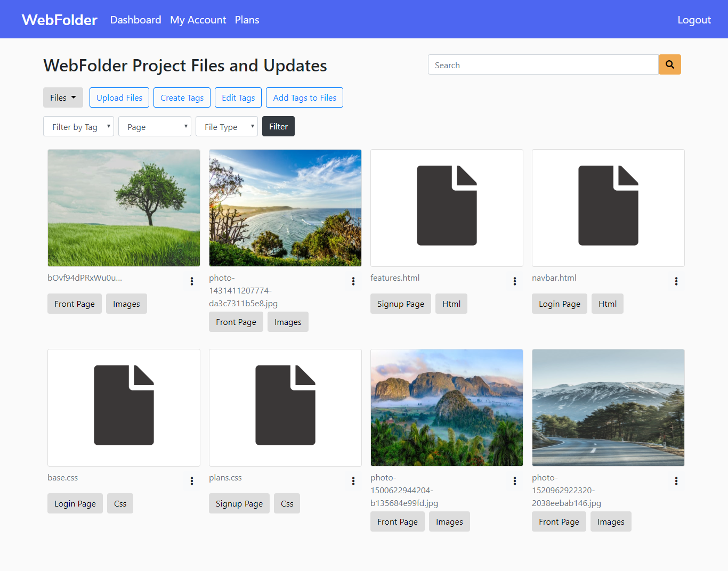Click Logout in the navbar
Screen dimensions: 728x571
694,20
